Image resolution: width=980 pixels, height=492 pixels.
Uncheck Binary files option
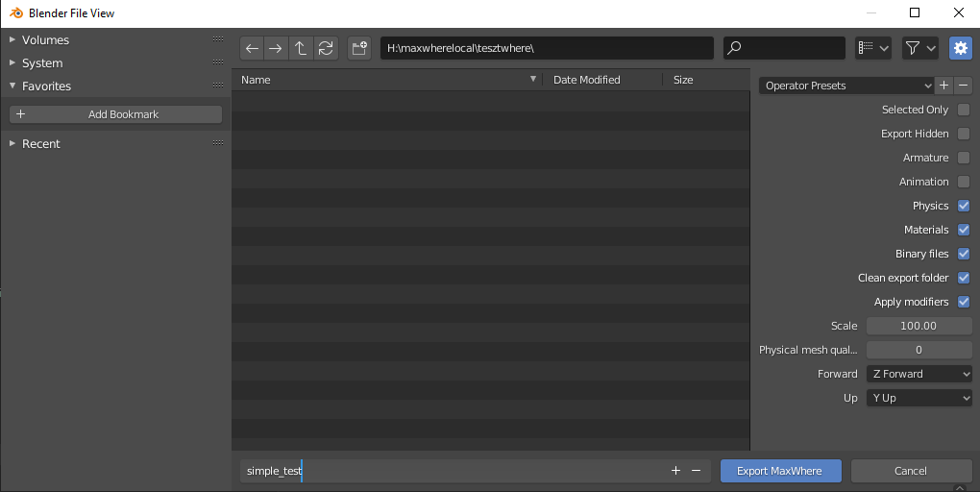(x=964, y=254)
